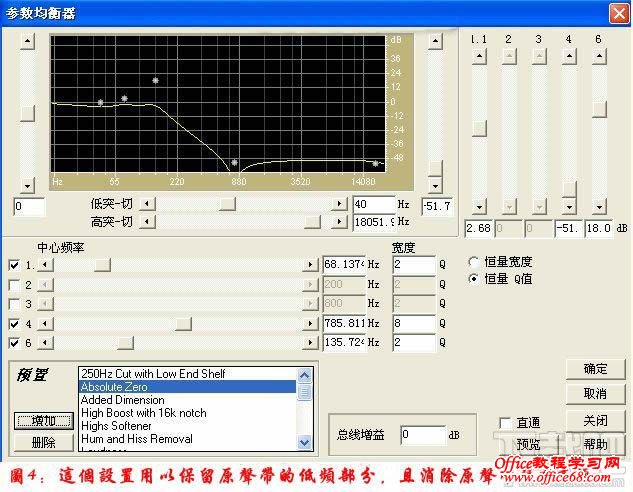The image size is (633, 492).
Task: Click the band 6 center frequency slider thumb
Action: point(125,344)
